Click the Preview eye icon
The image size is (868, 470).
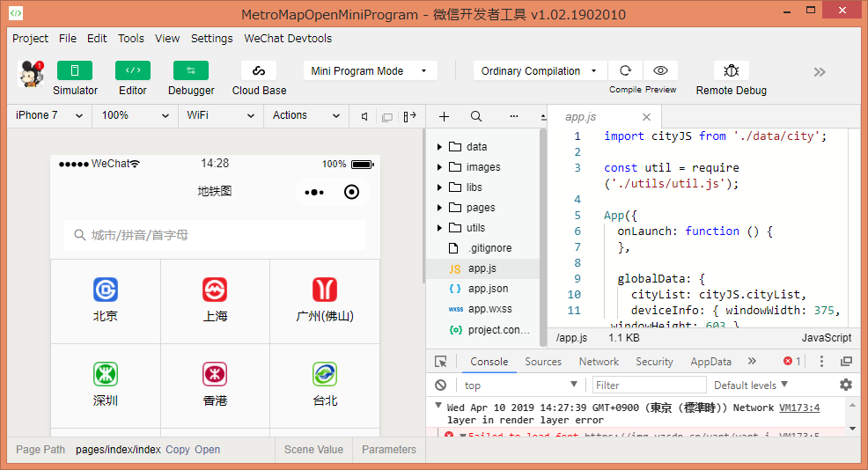(x=660, y=71)
